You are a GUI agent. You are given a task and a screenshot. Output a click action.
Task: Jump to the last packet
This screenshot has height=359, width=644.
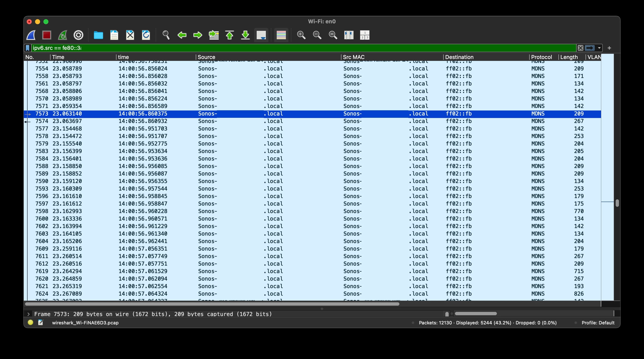(x=245, y=35)
